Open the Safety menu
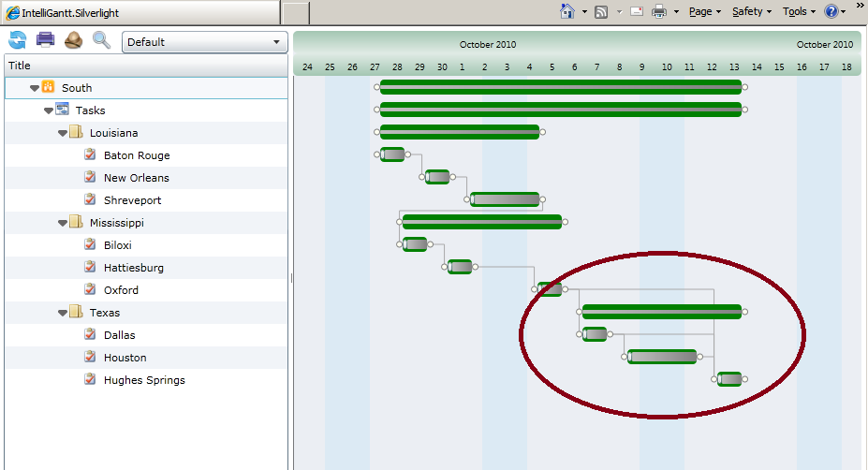 coord(752,11)
